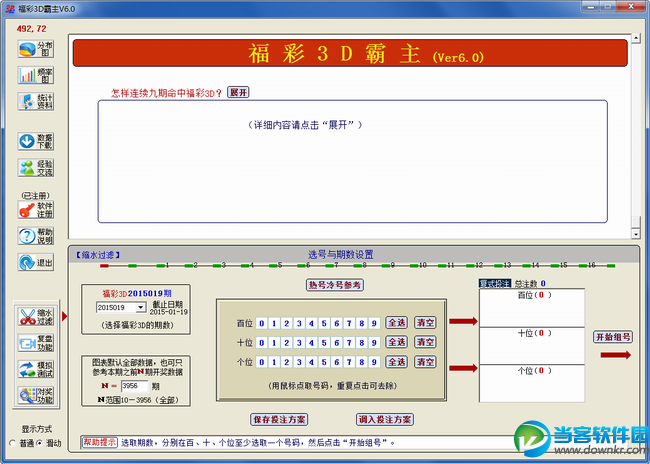Click 个位 row 清空 button
650x464 pixels.
tap(425, 362)
